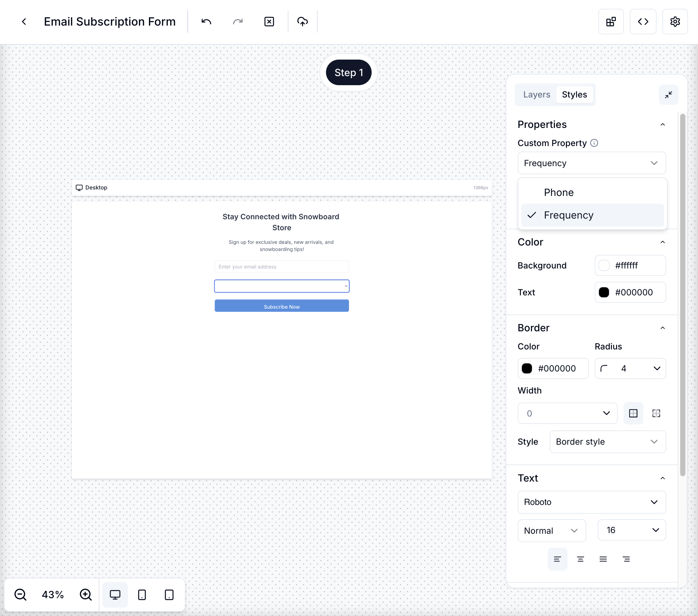Click the expand panel icon

[x=668, y=95]
